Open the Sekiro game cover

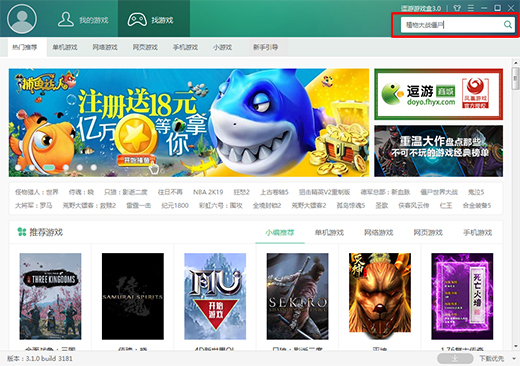pyautogui.click(x=297, y=296)
